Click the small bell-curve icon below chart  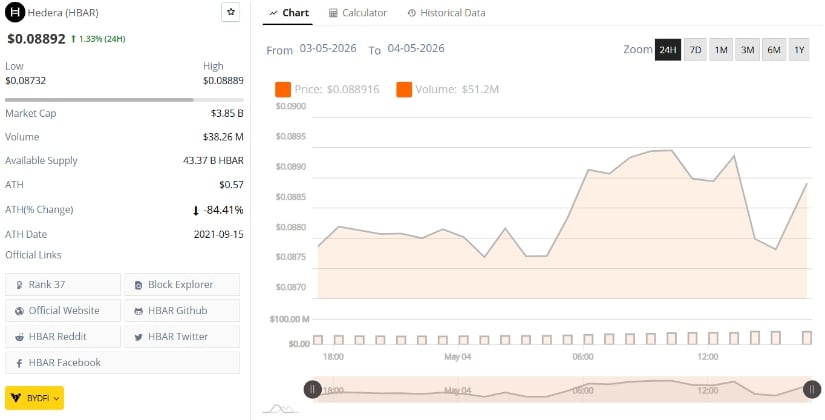[x=281, y=409]
